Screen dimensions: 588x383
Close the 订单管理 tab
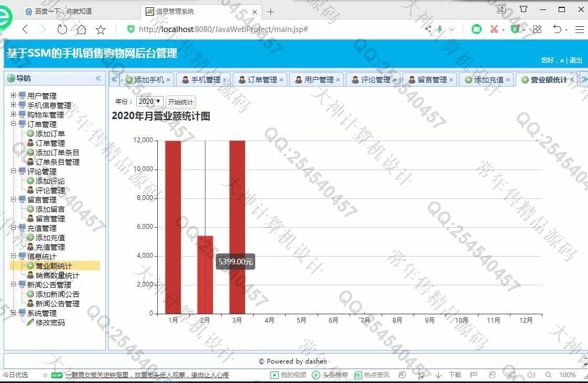click(281, 80)
